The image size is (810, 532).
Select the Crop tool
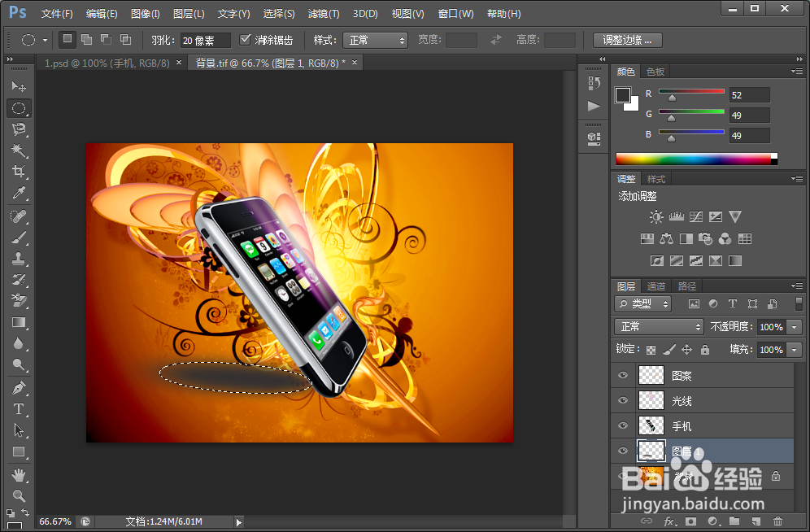(19, 172)
